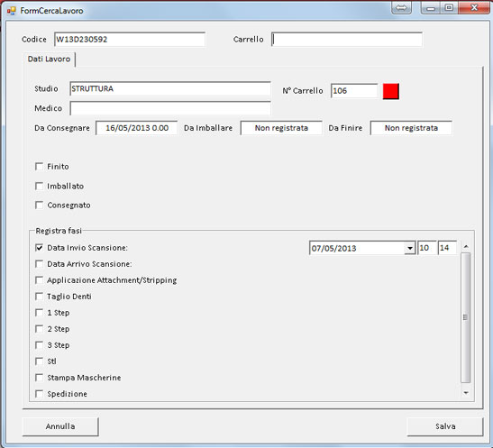Screen dimensions: 493x448
Task: Click the scrollbar down arrow in Registra fasi
Action: pyautogui.click(x=466, y=392)
